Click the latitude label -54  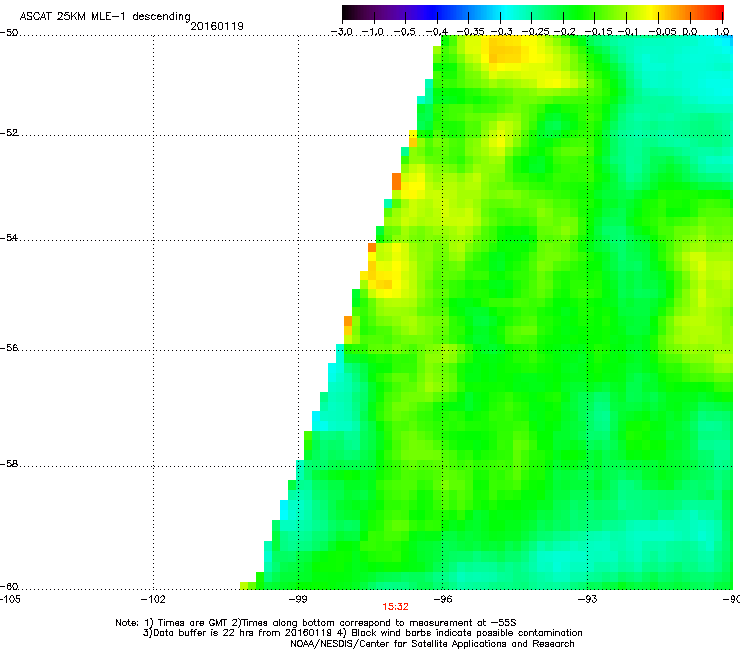pyautogui.click(x=9, y=237)
